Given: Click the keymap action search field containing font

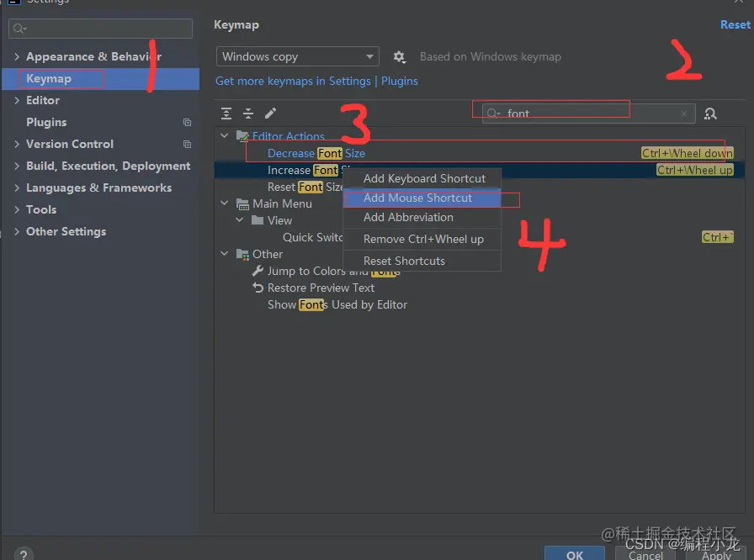Looking at the screenshot, I should (x=588, y=114).
